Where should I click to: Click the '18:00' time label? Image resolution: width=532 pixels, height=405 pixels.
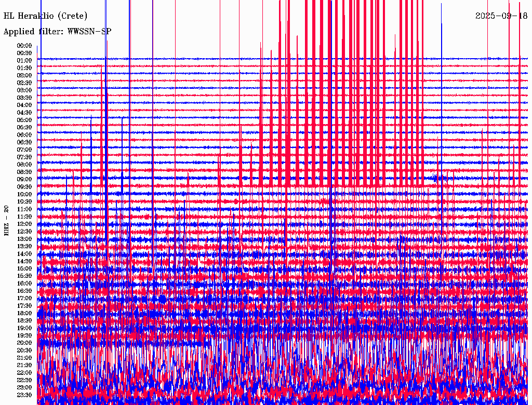pos(24,314)
